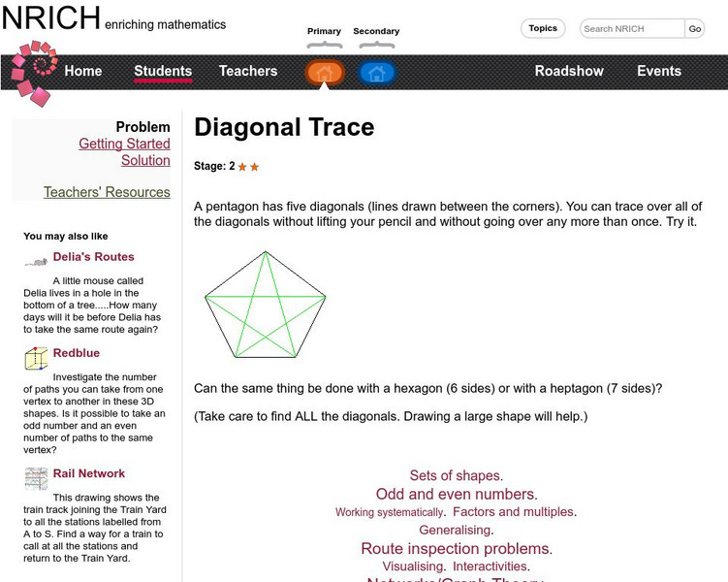
Task: Open the Delia's Routes title link
Action: (x=93, y=257)
